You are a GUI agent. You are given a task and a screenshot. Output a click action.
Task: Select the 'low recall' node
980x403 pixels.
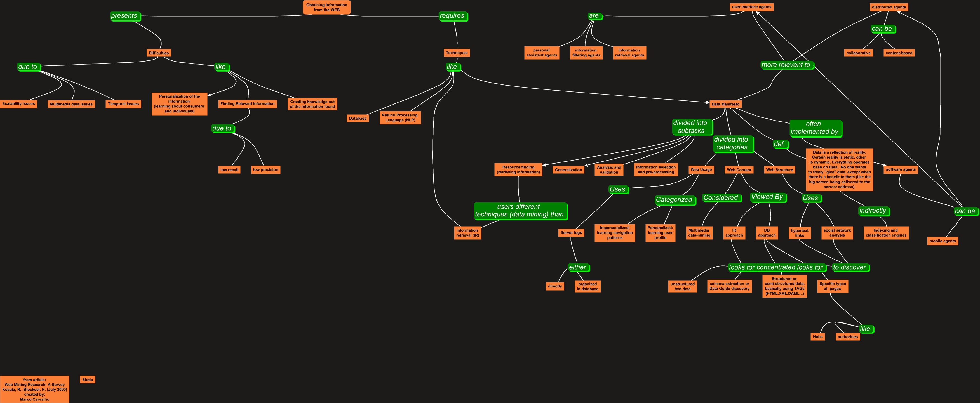pos(229,169)
